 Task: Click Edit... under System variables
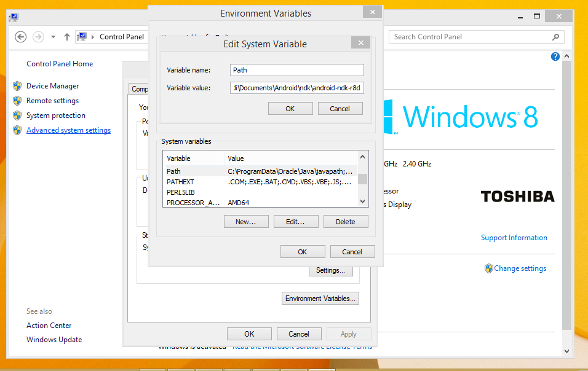click(296, 222)
